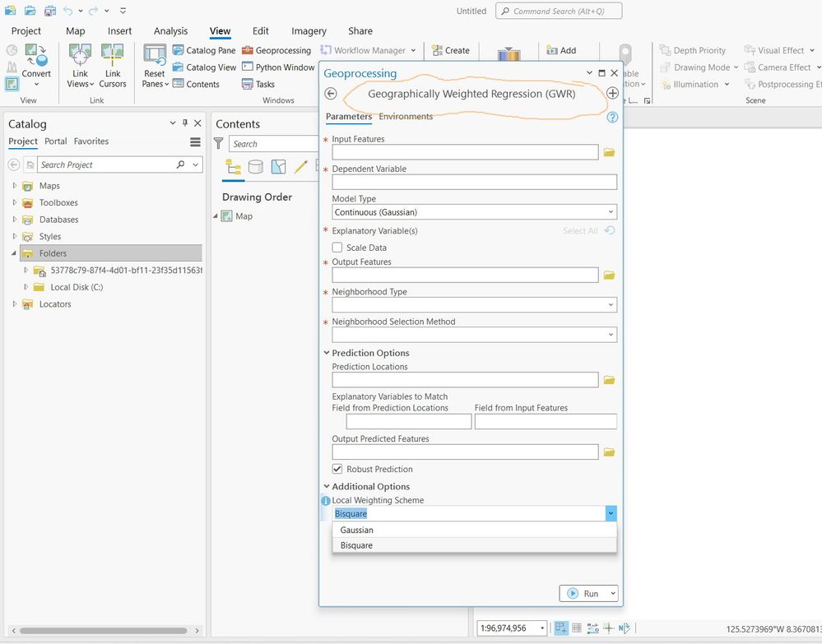Select List By Drawing Order icon
The image size is (822, 644).
[x=234, y=167]
